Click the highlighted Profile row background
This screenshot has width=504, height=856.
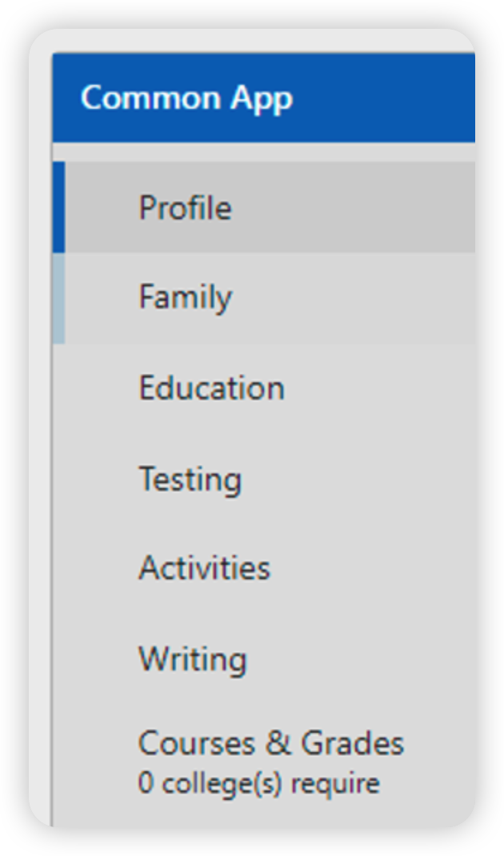(360, 208)
